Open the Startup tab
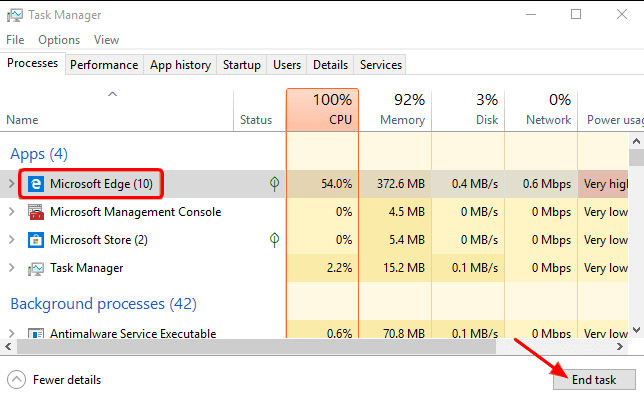 (x=242, y=65)
